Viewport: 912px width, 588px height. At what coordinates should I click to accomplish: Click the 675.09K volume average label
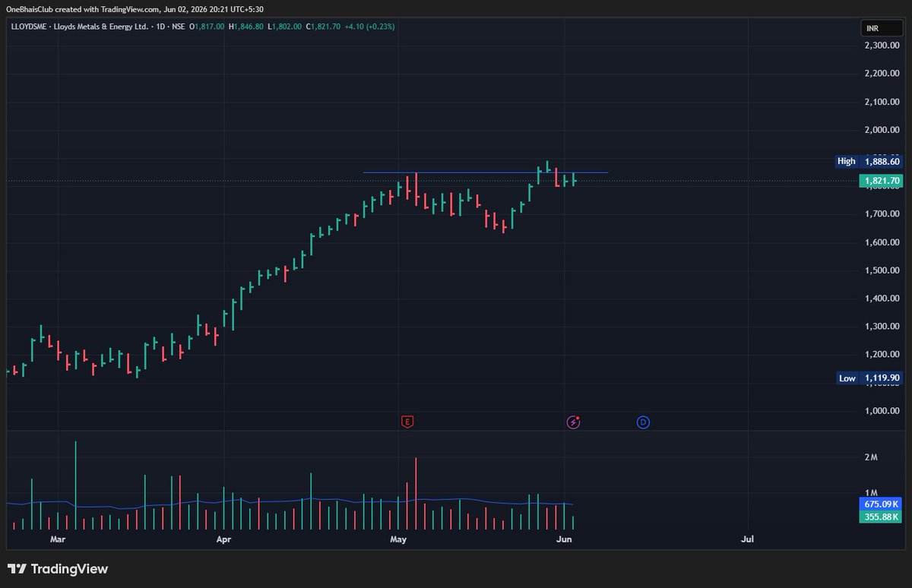coord(882,504)
